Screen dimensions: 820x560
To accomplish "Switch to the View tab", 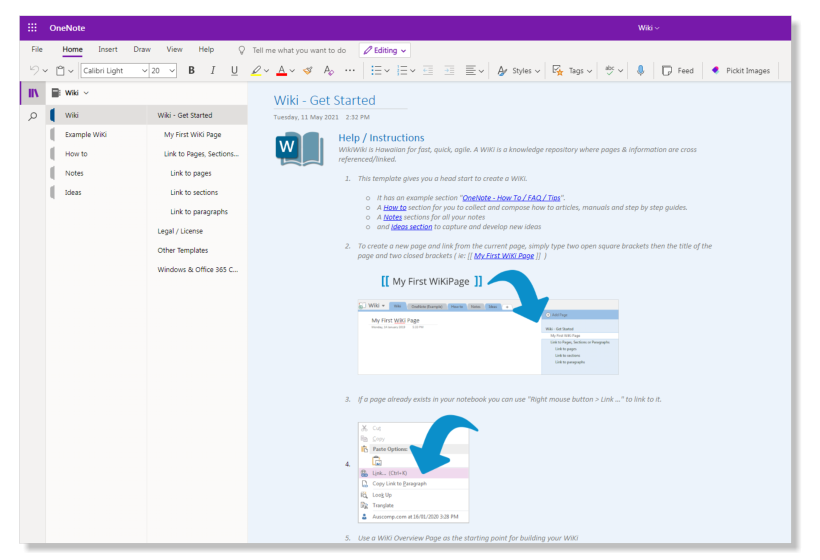I will [174, 49].
